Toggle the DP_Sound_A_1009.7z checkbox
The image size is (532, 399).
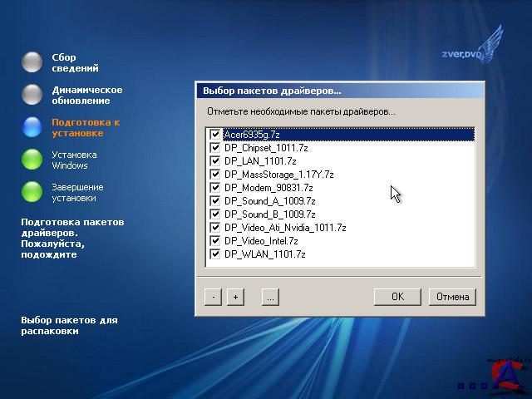coord(216,200)
